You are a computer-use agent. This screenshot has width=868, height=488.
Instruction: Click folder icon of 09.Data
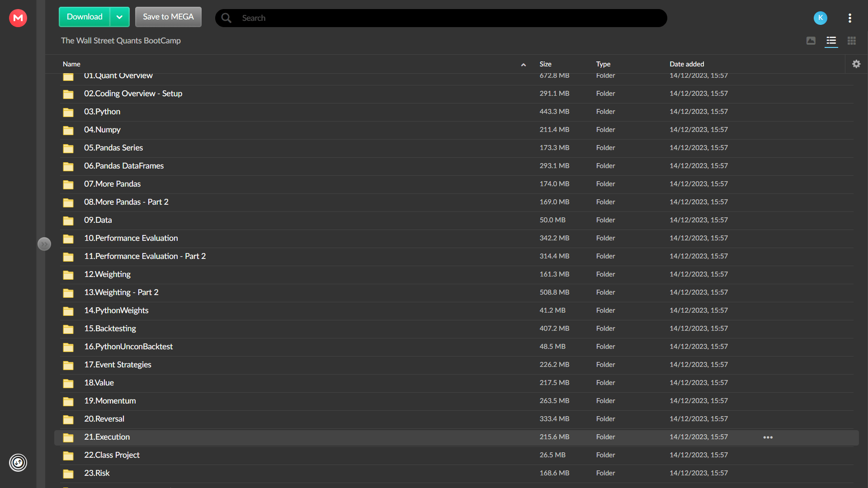(68, 221)
